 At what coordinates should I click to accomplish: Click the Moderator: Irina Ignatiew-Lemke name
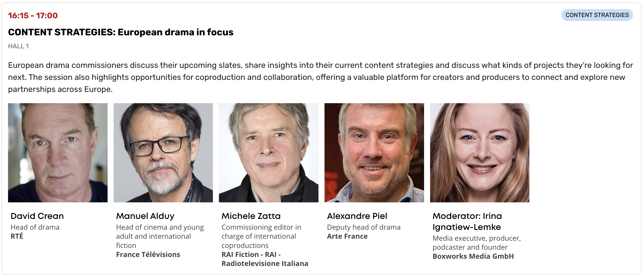point(467,221)
